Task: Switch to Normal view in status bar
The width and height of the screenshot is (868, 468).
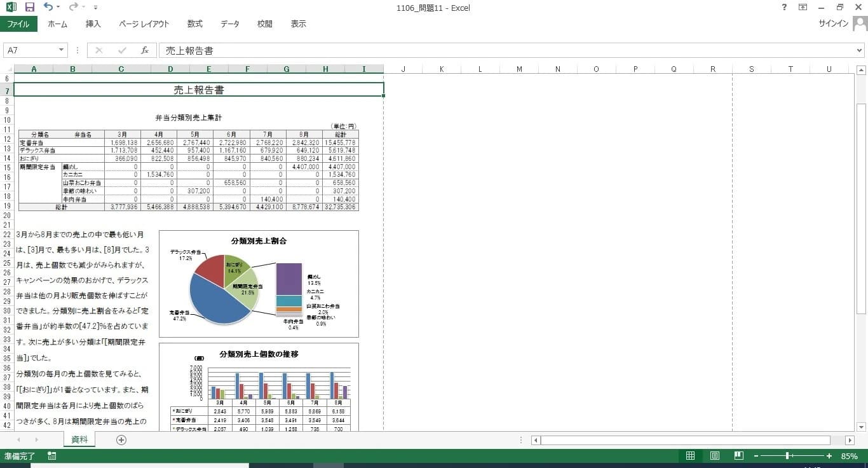Action: tap(690, 456)
